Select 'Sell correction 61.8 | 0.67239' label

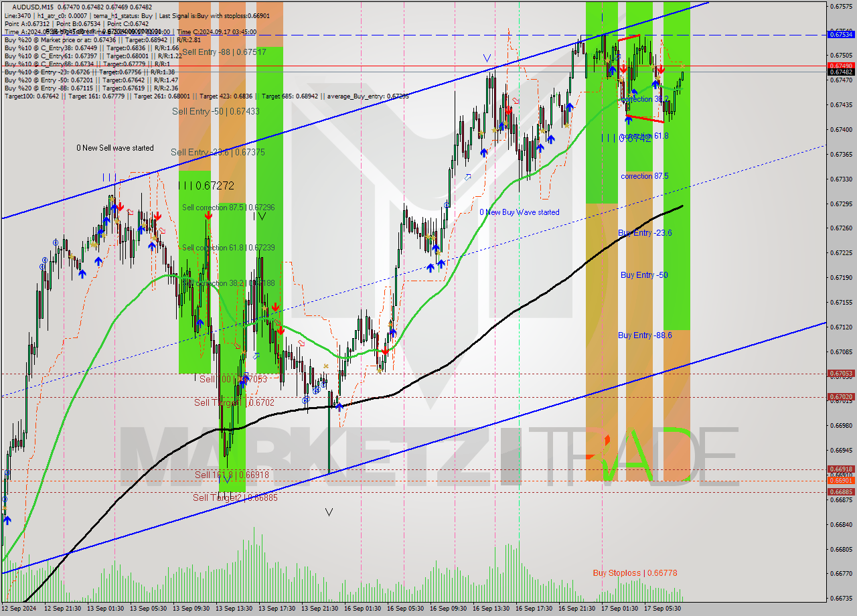(x=228, y=248)
